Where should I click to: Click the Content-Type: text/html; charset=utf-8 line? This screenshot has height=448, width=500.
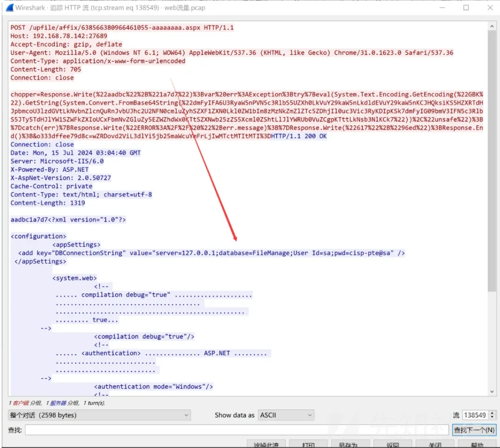point(81,194)
